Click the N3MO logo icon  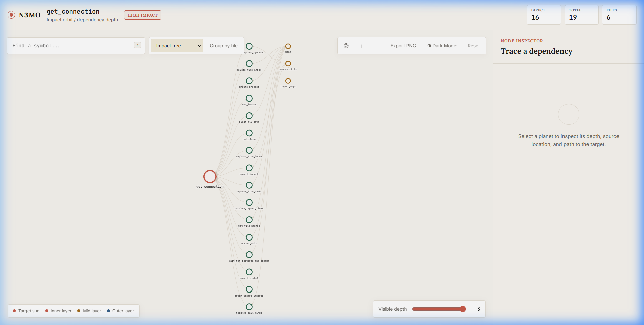tap(11, 15)
